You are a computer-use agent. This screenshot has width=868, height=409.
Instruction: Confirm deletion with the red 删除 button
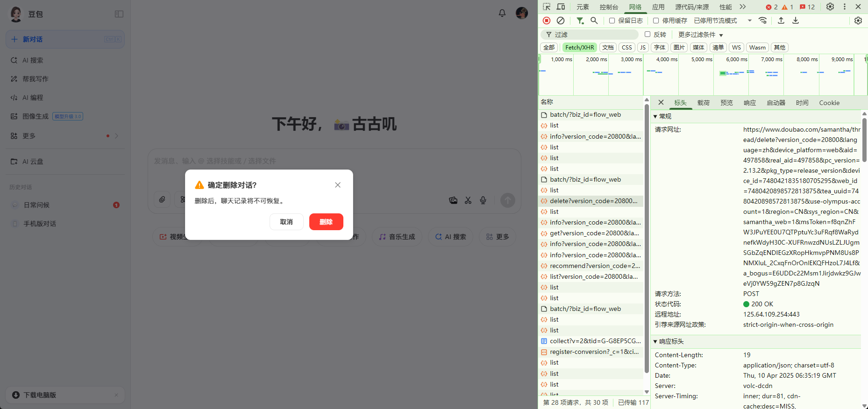pyautogui.click(x=326, y=222)
